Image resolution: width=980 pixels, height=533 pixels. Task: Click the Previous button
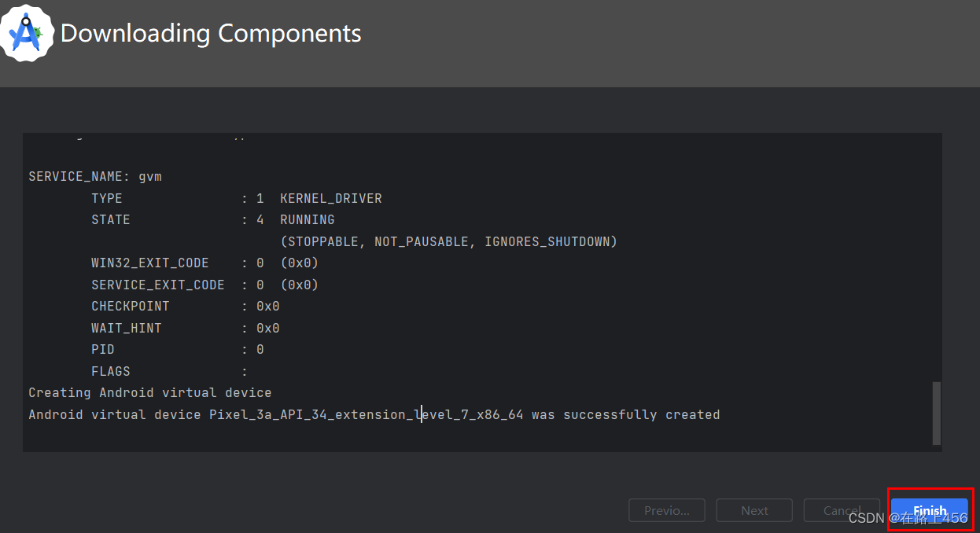(x=666, y=510)
